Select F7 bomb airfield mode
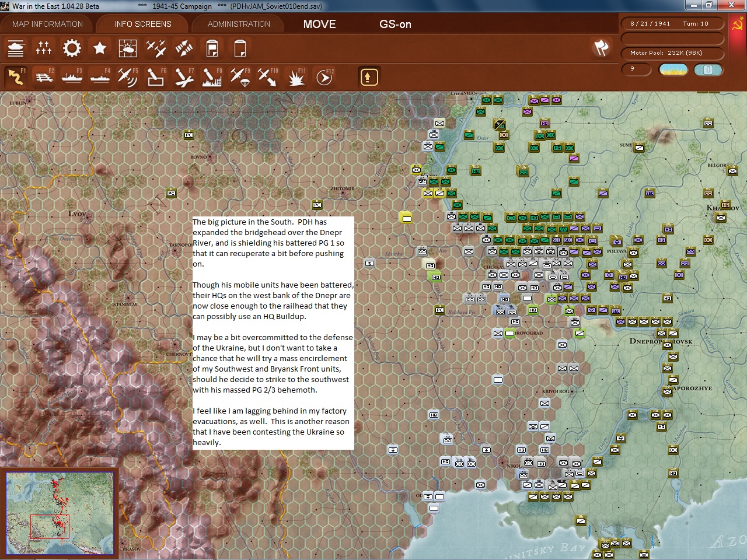 coord(184,77)
